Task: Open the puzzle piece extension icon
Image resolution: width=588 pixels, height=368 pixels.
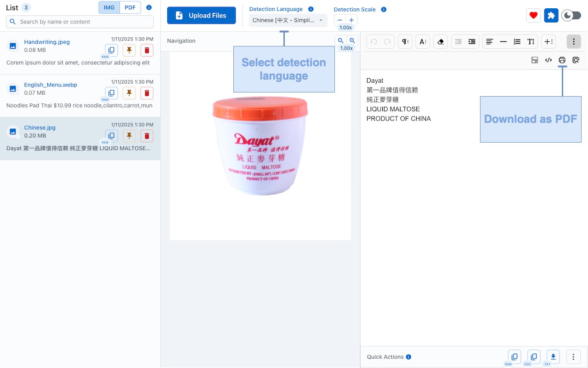Action: [551, 15]
